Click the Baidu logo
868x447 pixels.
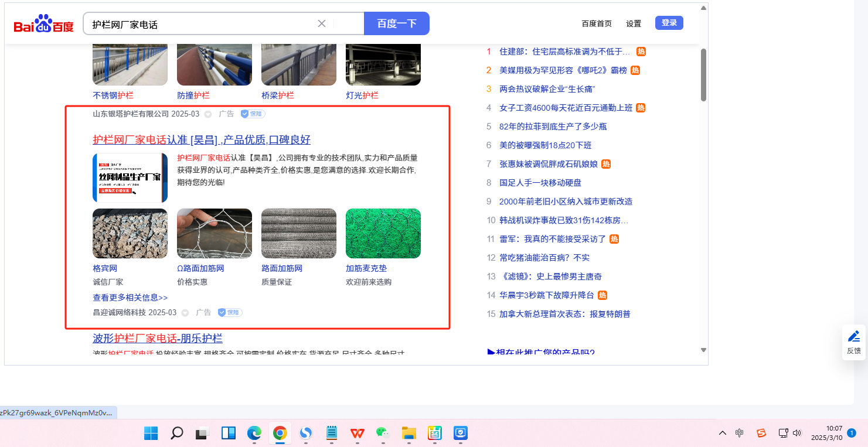(44, 25)
